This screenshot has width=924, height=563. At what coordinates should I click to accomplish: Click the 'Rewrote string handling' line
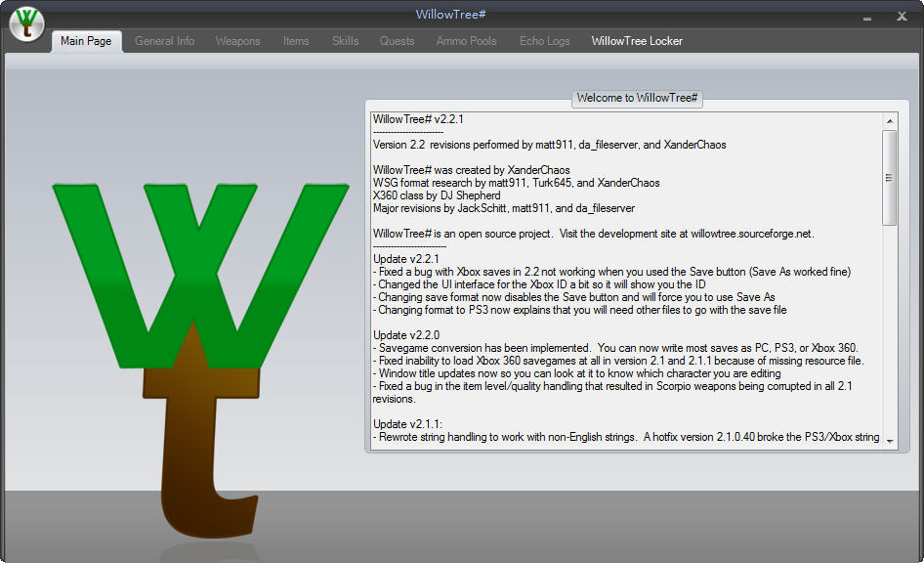tap(626, 437)
